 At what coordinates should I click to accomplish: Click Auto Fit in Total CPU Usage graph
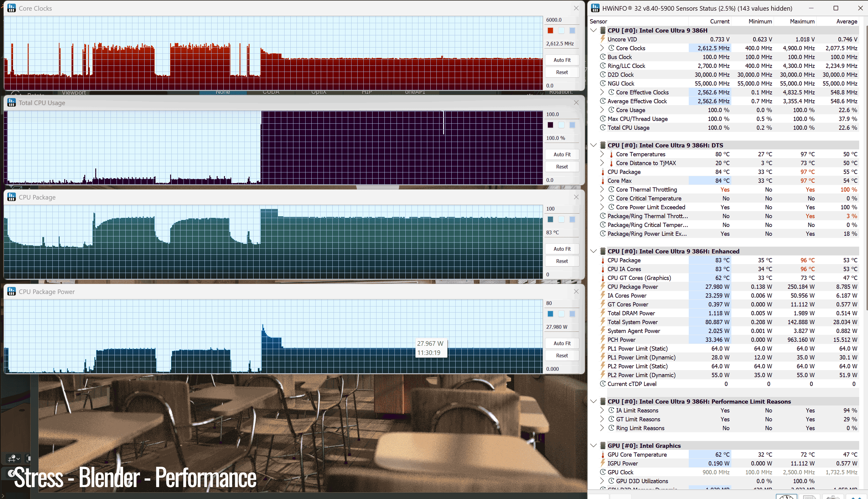pyautogui.click(x=562, y=154)
